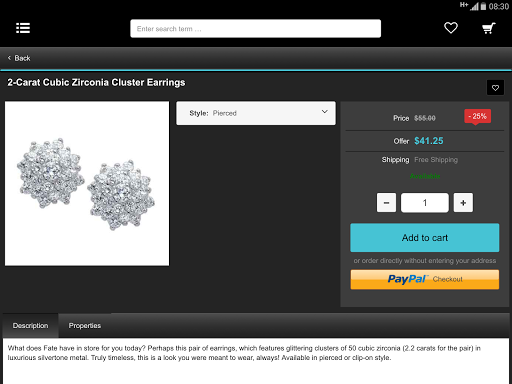Click the Add to cart button
This screenshot has height=384, width=512.
tap(425, 238)
